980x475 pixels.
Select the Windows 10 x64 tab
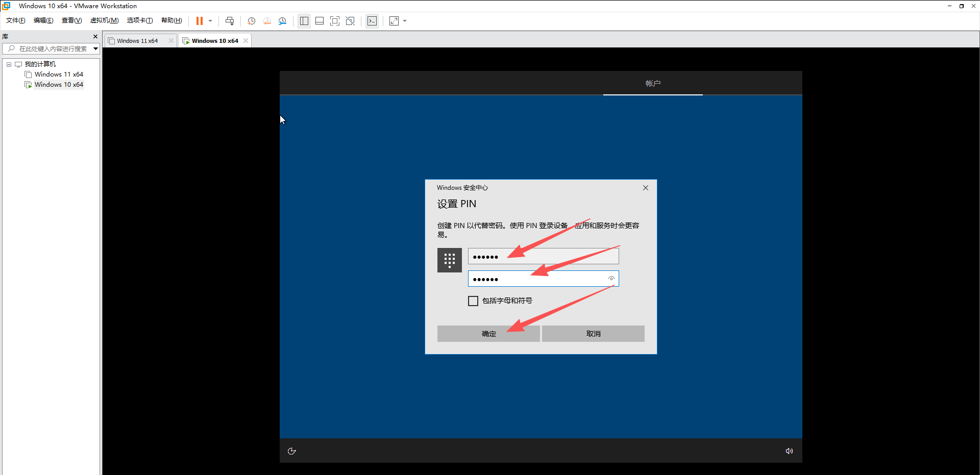click(x=215, y=41)
